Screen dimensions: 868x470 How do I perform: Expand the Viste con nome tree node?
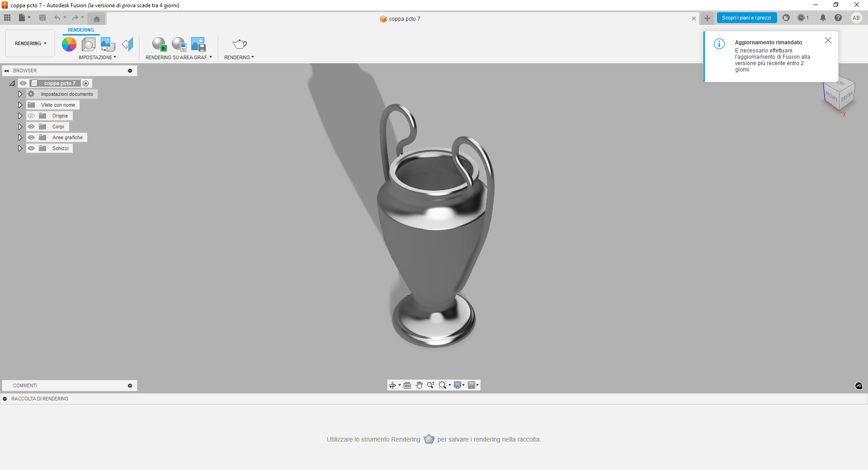click(x=19, y=105)
